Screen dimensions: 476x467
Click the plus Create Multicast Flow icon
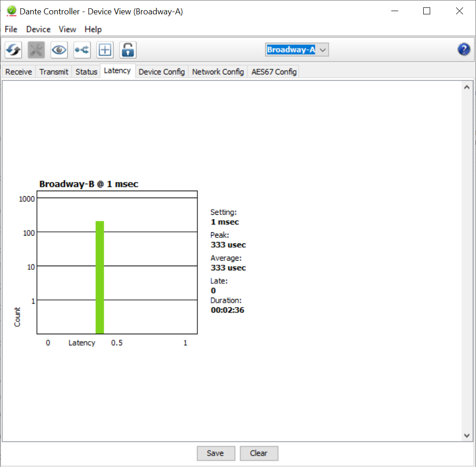pos(105,50)
